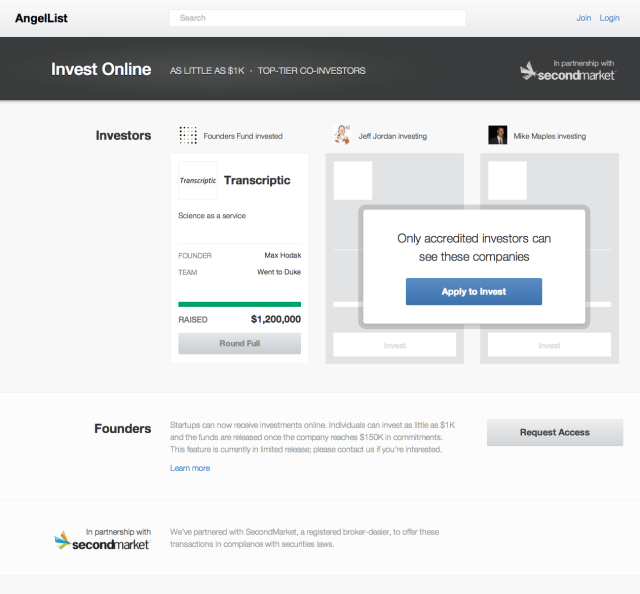Open the Login link
Image resolution: width=640 pixels, height=594 pixels.
609,18
